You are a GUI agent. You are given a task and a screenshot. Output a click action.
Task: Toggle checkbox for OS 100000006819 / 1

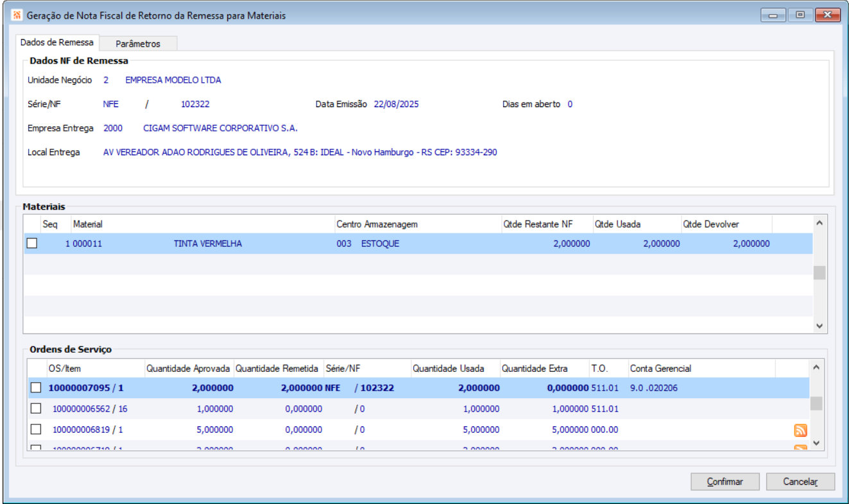tap(36, 429)
